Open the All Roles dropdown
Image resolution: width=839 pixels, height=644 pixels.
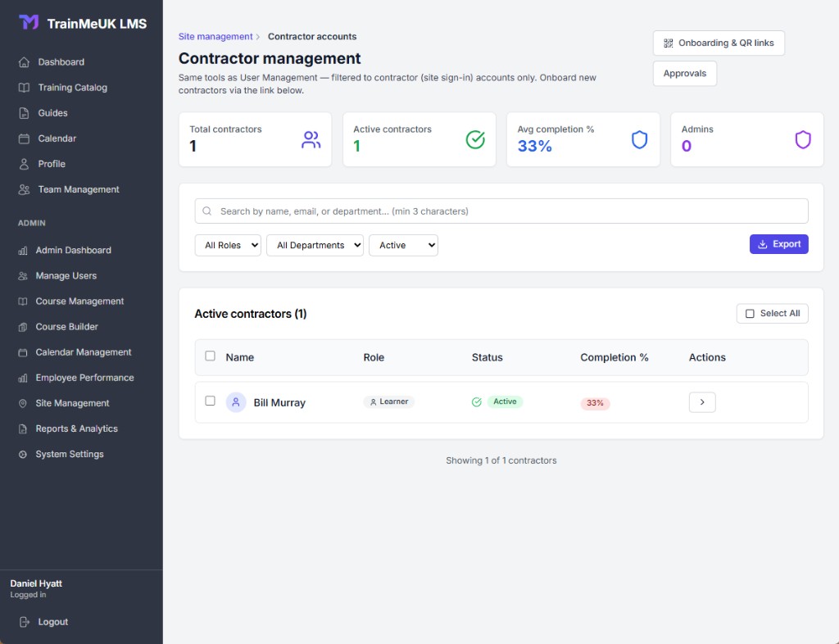click(x=228, y=246)
